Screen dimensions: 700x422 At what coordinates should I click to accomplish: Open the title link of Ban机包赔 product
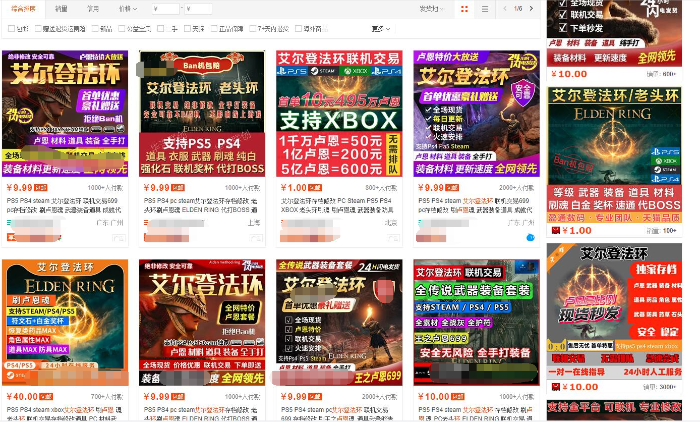click(x=200, y=205)
